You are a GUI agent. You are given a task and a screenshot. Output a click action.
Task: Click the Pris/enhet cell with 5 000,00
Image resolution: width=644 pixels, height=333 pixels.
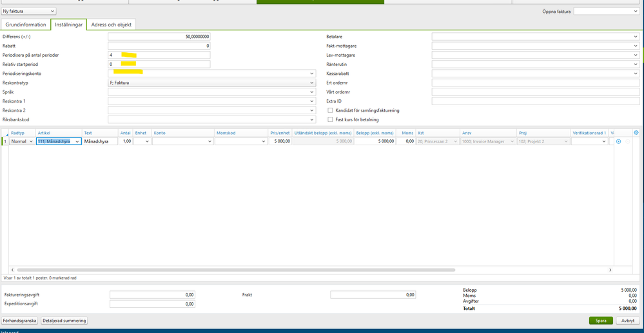pyautogui.click(x=280, y=141)
